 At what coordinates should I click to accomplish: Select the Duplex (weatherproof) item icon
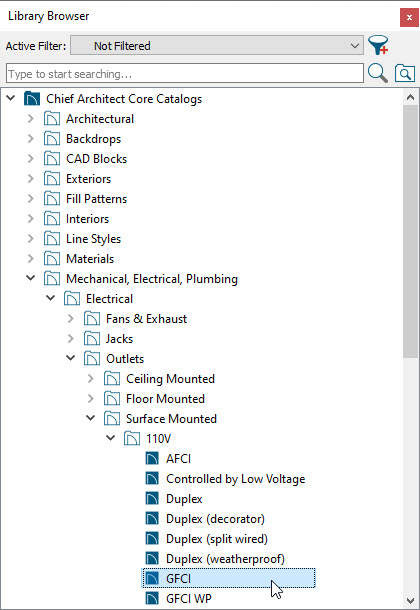(x=152, y=558)
